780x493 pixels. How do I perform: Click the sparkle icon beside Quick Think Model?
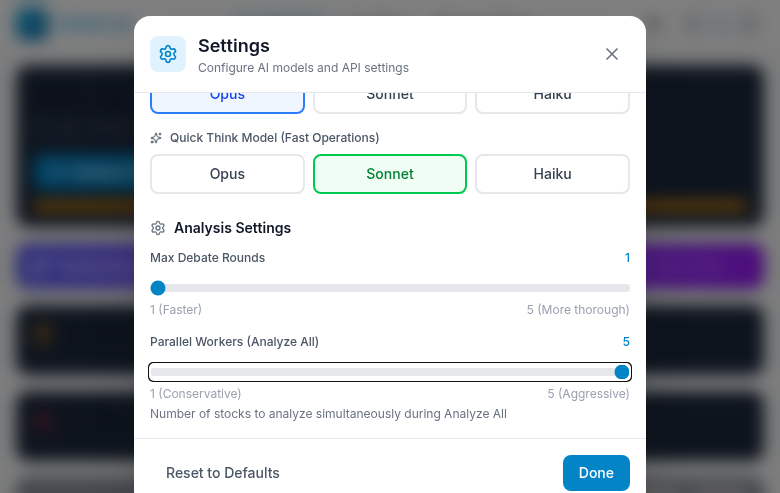(156, 138)
